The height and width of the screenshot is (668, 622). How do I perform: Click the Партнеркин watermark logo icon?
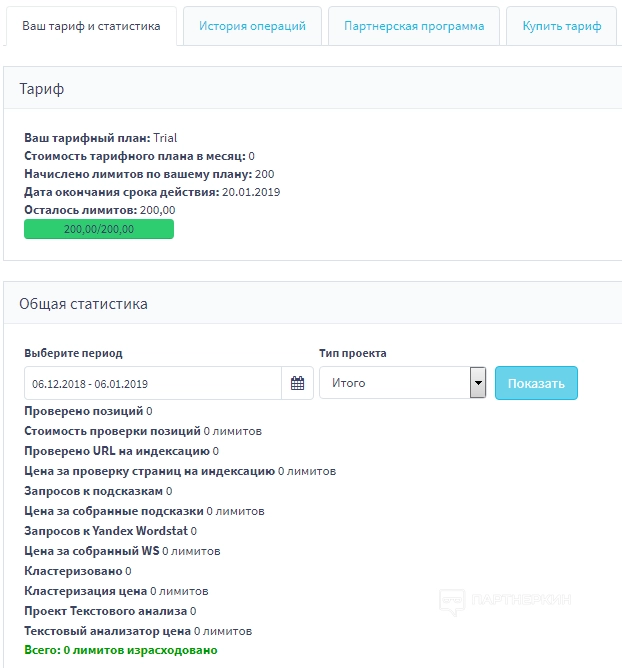point(454,601)
